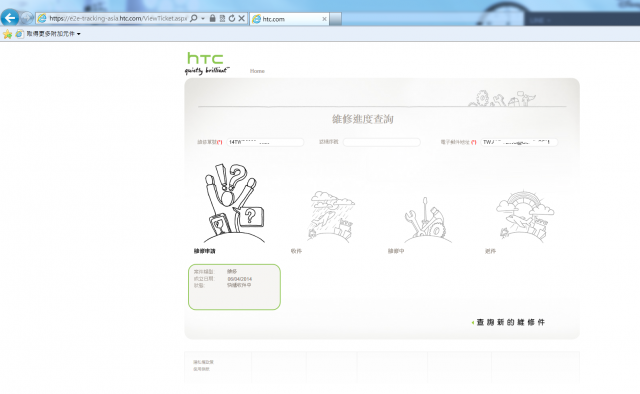Click the bold '維修申請' stage label
640x394 pixels.
coord(204,251)
